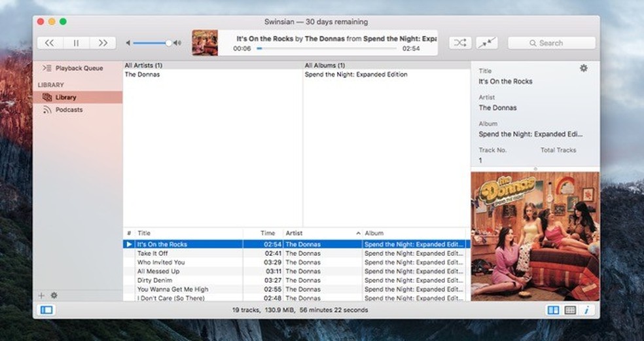Add a new playlist with plus icon
This screenshot has width=644, height=341.
[x=42, y=295]
